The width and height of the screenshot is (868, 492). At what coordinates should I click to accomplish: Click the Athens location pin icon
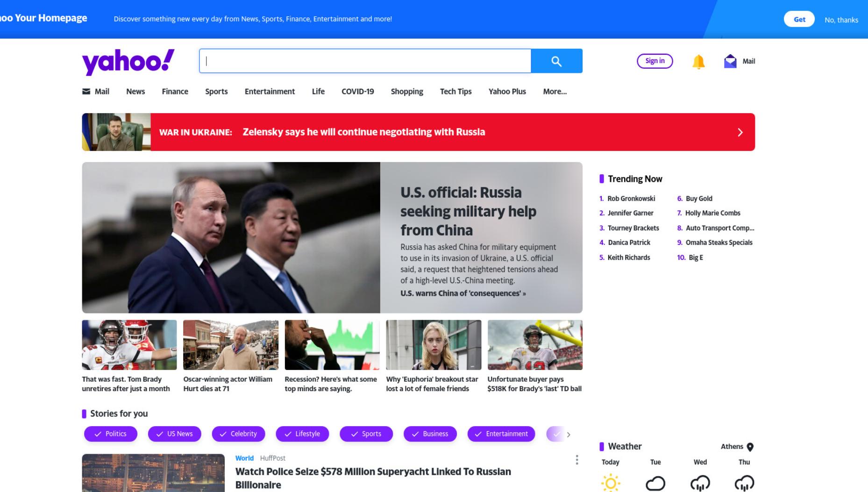(x=750, y=447)
